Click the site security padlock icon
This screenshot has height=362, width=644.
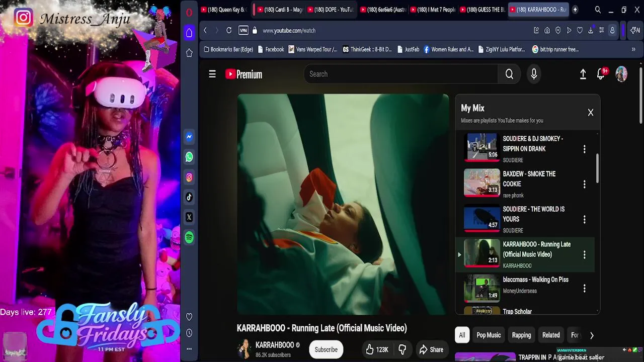[255, 31]
